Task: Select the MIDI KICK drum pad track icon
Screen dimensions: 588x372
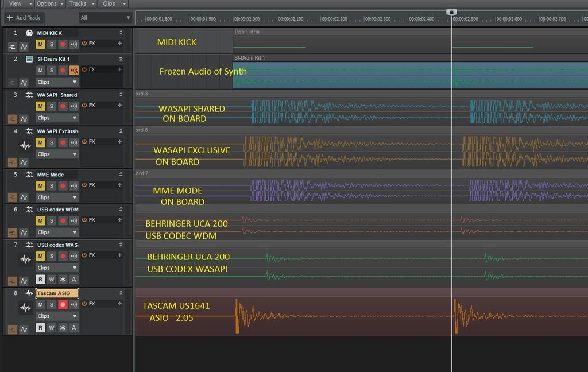Action: [29, 33]
